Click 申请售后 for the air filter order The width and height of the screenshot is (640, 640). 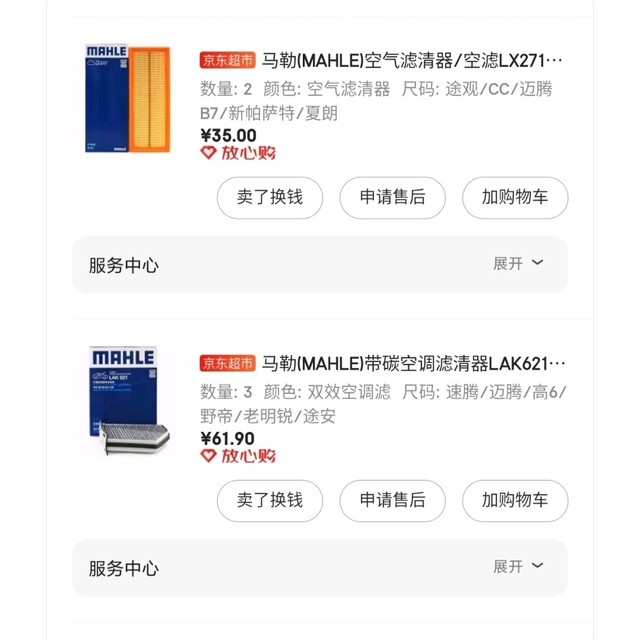coord(392,198)
